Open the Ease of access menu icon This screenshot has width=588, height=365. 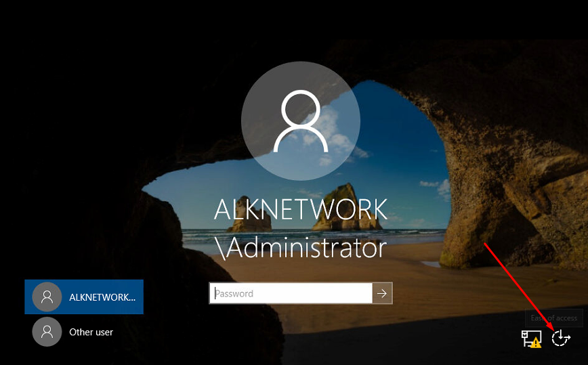pos(561,338)
